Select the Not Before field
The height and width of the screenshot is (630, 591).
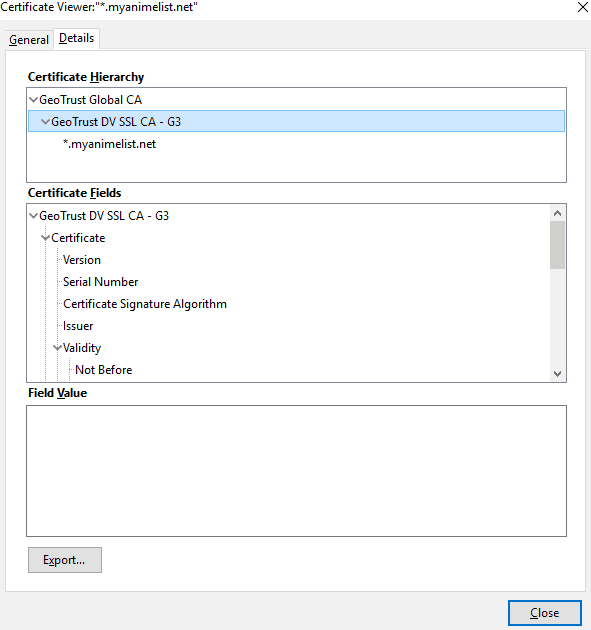pyautogui.click(x=104, y=370)
